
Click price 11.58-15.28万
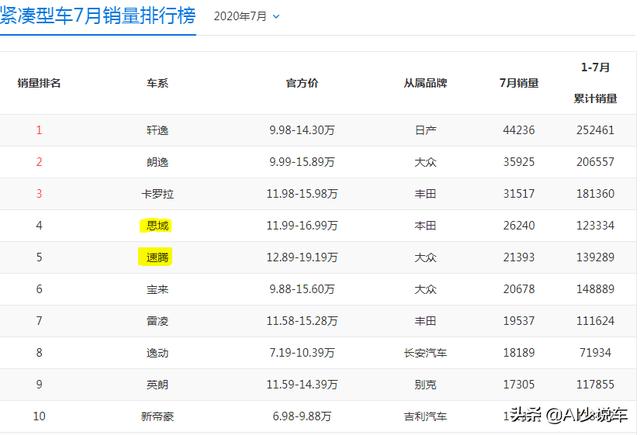[x=302, y=321]
